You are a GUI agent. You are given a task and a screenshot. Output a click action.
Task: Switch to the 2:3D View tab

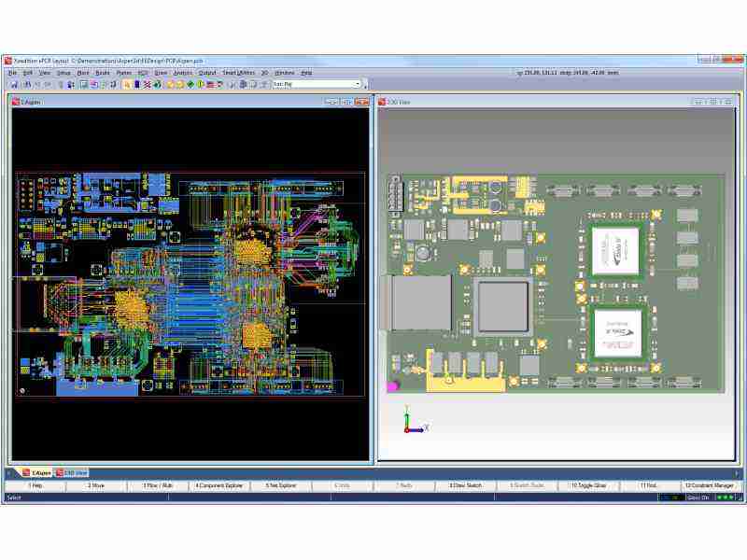[x=72, y=473]
